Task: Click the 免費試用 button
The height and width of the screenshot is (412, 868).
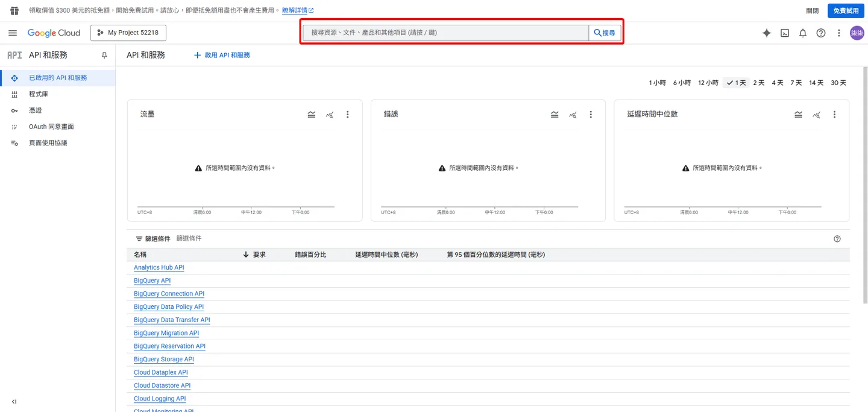Action: [x=846, y=11]
